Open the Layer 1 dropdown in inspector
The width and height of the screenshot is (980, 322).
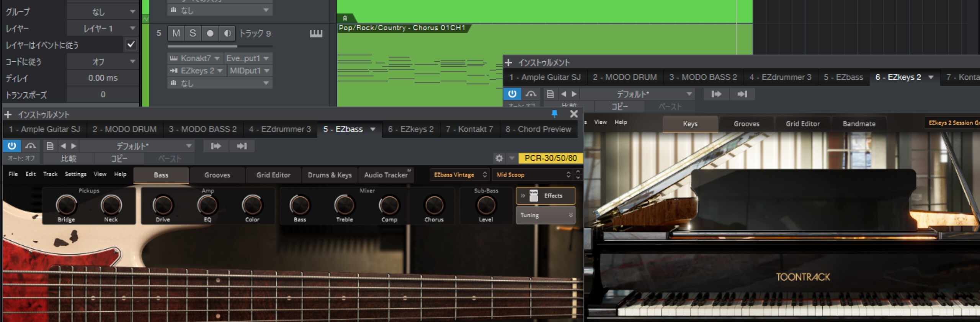coord(102,28)
